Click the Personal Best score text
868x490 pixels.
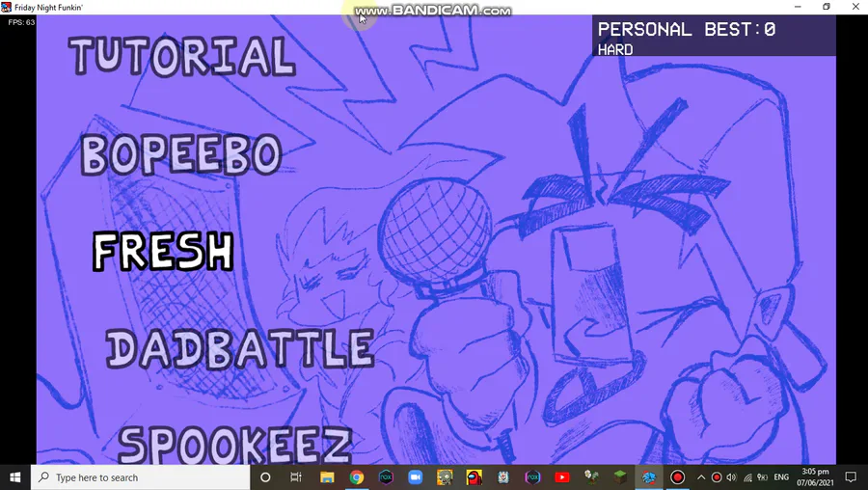tap(687, 29)
